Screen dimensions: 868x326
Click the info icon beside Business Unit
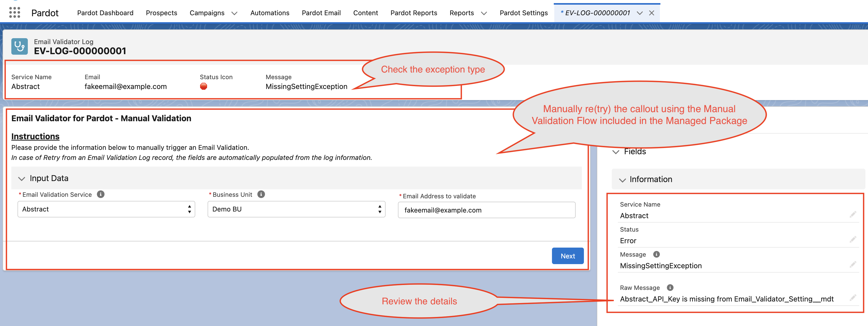[x=261, y=194]
